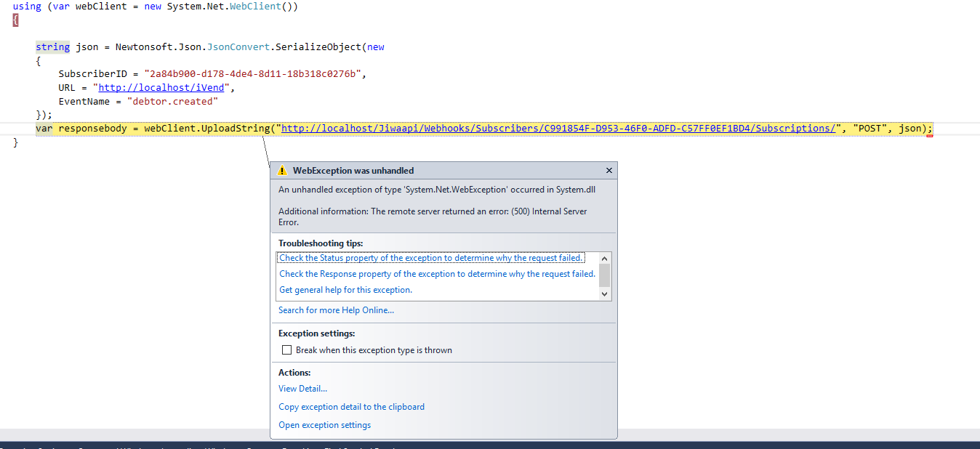Viewport: 980px width, 449px height.
Task: Click the troubleshooting tips scrollbar thumb
Action: pos(604,275)
